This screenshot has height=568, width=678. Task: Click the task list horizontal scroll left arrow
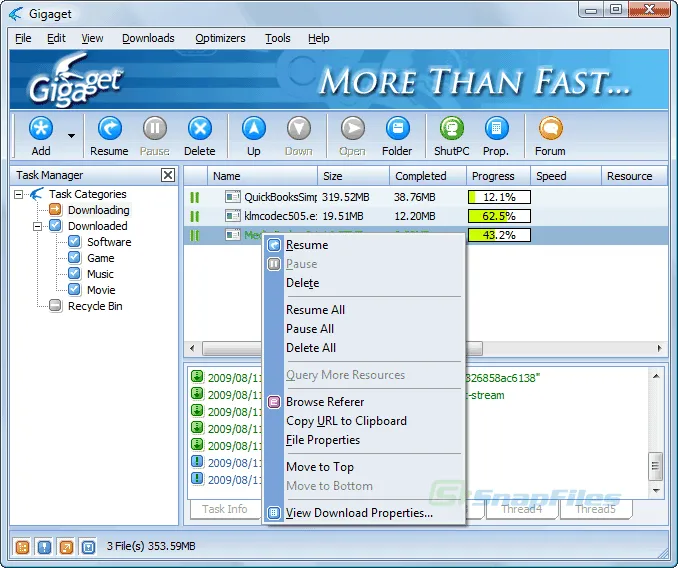point(192,348)
